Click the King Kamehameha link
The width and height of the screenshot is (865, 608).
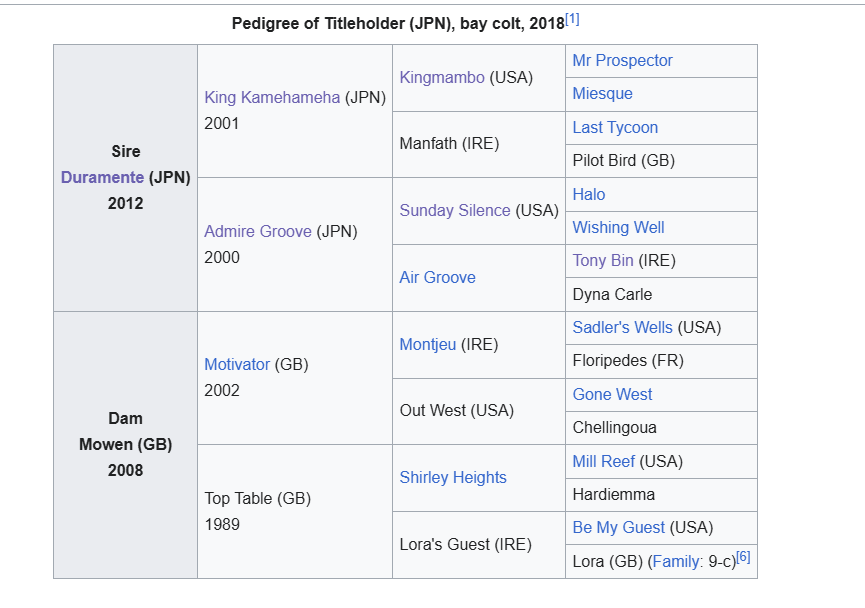pyautogui.click(x=272, y=98)
